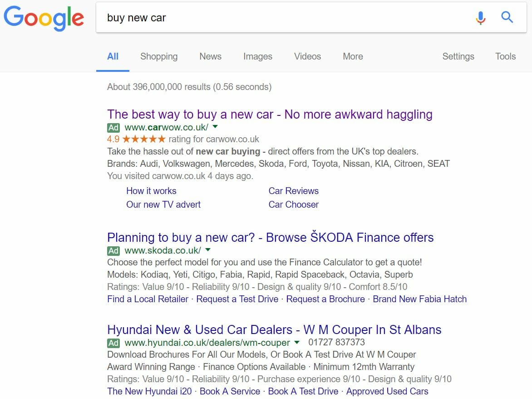
Task: Click the www.carwow.co.uk/ green URL
Action: [x=166, y=128]
